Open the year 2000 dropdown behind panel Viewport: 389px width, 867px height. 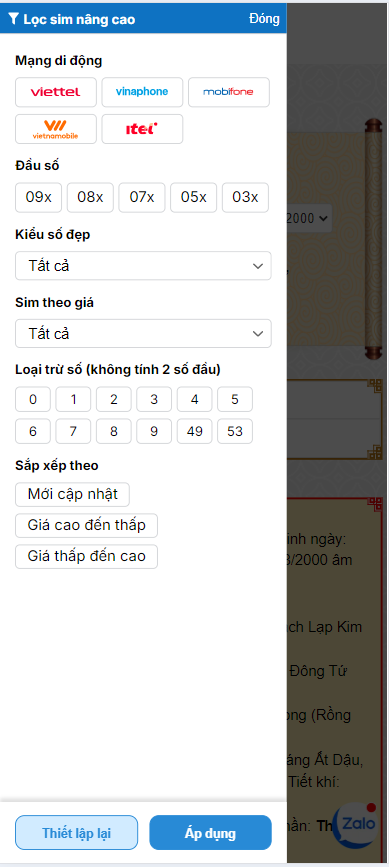pos(309,218)
